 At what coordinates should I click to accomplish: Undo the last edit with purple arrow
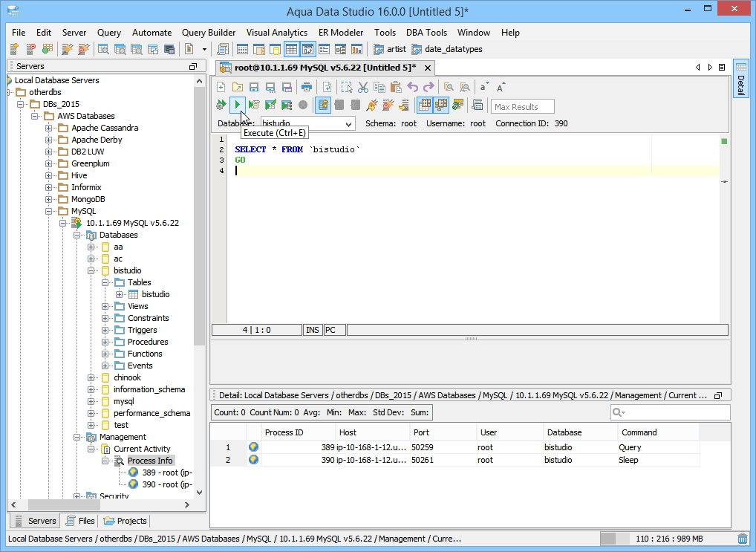pos(412,88)
